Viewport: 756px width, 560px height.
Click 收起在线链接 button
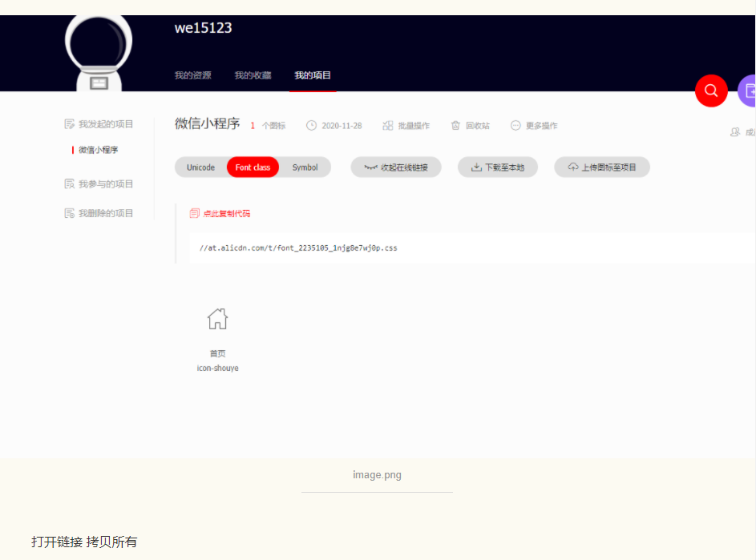[396, 167]
